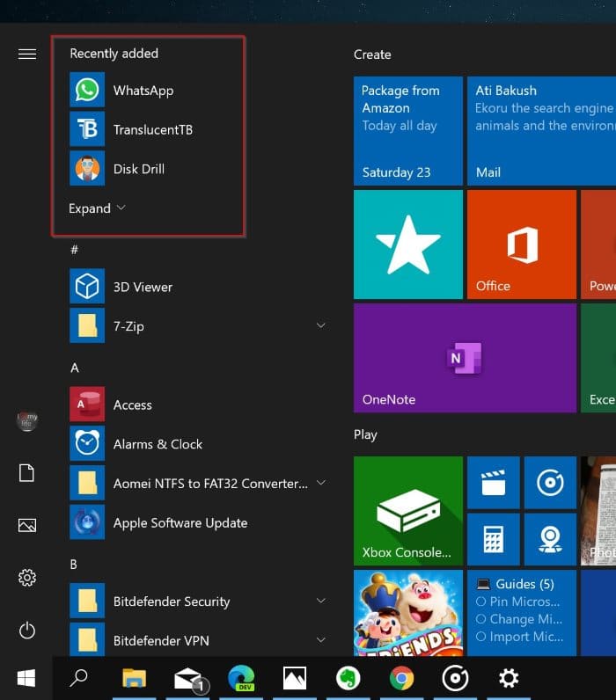Open Settings gear in Start sidebar
616x700 pixels.
[27, 578]
